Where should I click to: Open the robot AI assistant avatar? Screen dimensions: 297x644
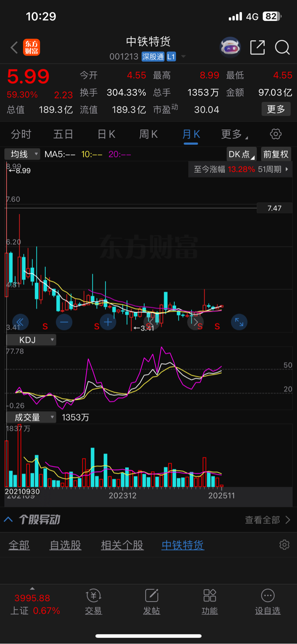[x=230, y=47]
